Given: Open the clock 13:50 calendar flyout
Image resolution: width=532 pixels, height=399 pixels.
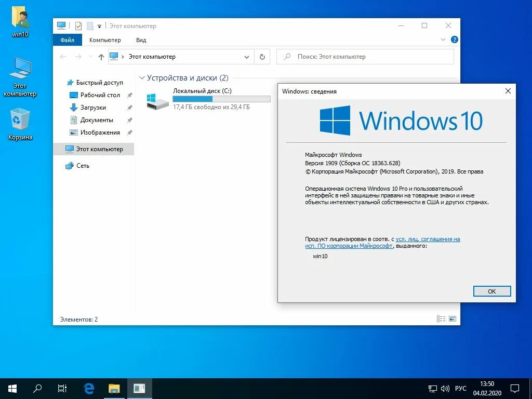Looking at the screenshot, I should coord(487,389).
